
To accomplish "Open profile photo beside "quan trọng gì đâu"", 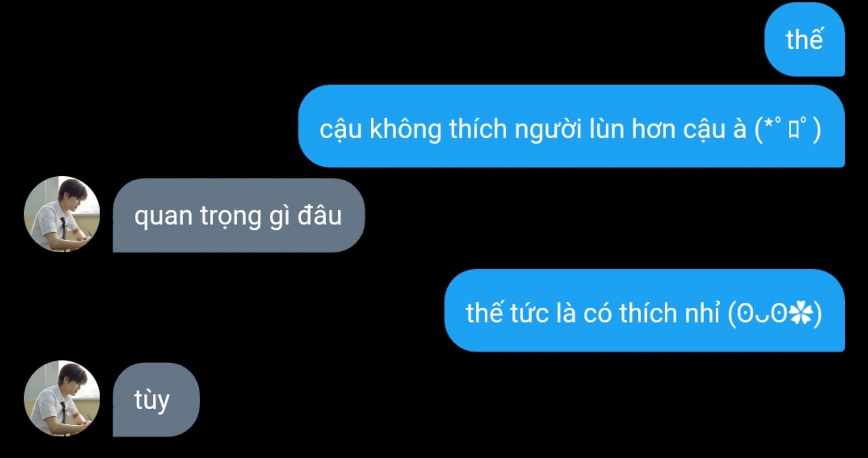I will (x=62, y=214).
